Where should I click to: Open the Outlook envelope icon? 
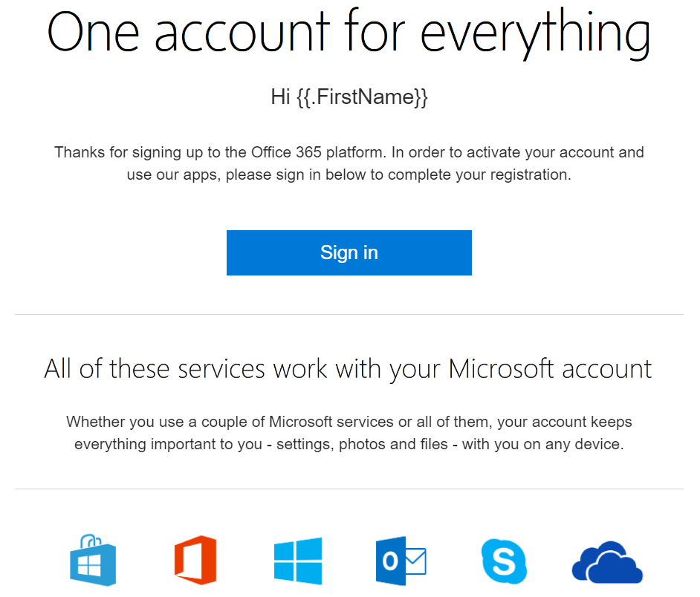point(401,561)
